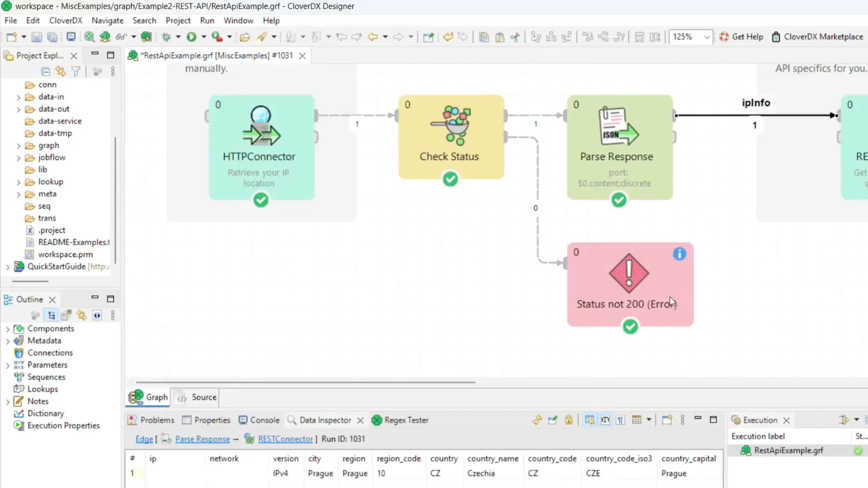Screen dimensions: 868x488
Task: Click the Collapse All icon in Project Explorer
Action: [45, 71]
